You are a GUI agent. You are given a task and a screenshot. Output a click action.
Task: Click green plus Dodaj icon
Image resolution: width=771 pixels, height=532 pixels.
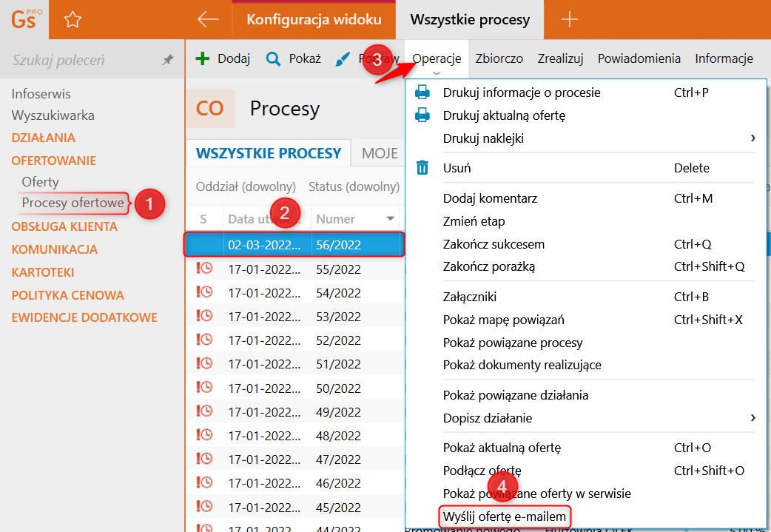(202, 59)
